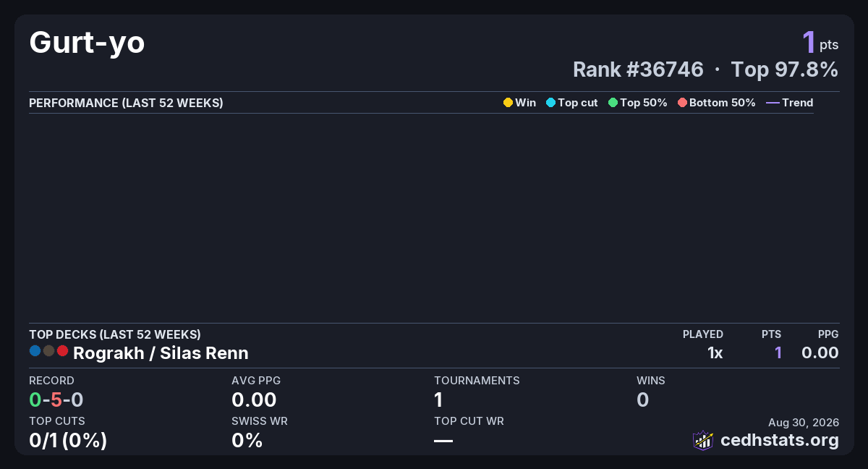Click the Top Cuts 0/1 (0%) stat
Image resolution: width=868 pixels, height=469 pixels.
(x=68, y=440)
